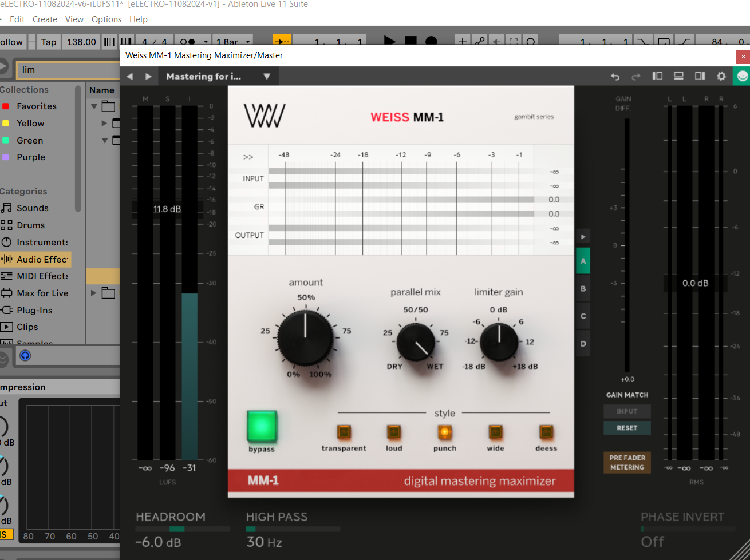Click the High Pass slider

(293, 529)
